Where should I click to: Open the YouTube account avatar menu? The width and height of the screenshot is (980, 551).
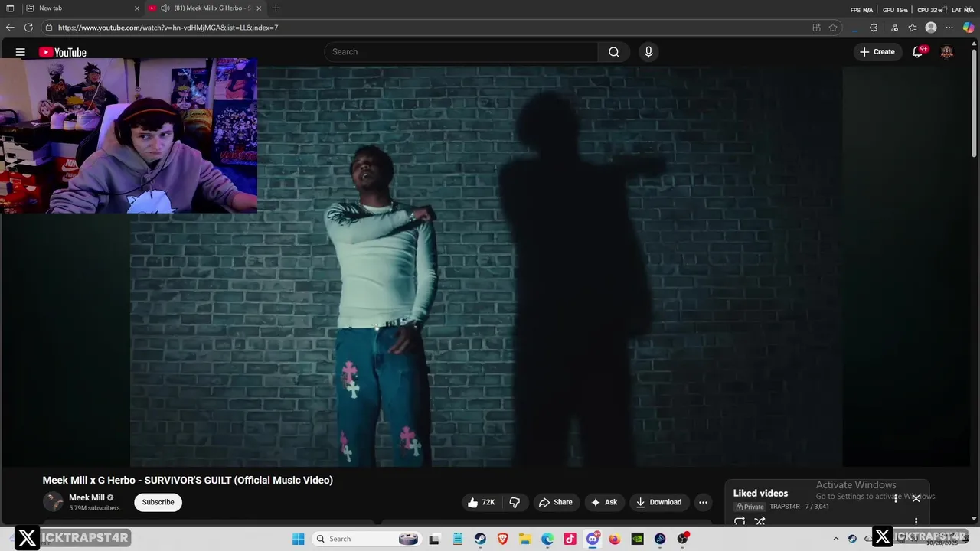pos(947,52)
